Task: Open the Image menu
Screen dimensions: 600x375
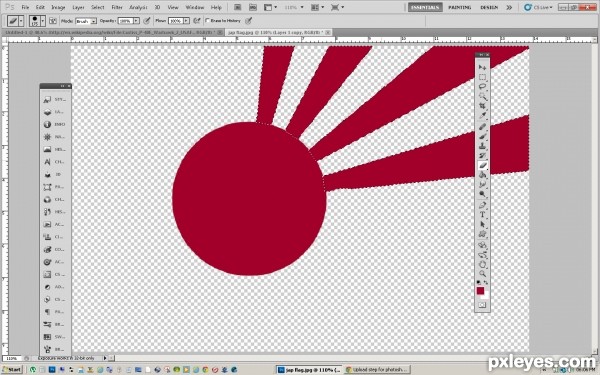Action: tap(58, 7)
